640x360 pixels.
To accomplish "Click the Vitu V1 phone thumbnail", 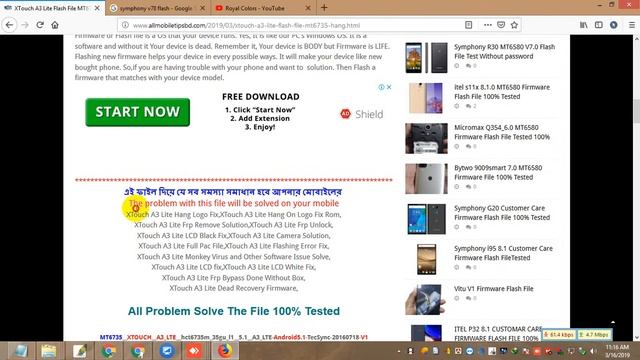I will tap(426, 300).
